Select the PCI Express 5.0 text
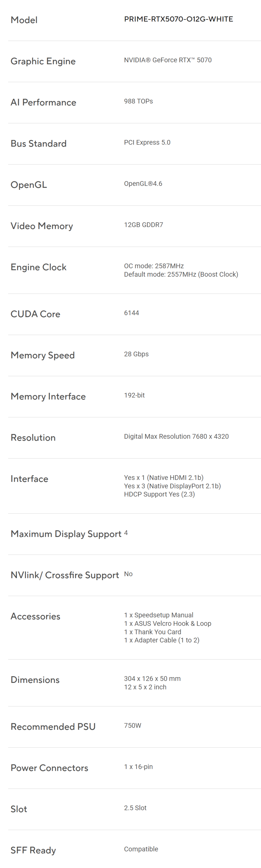 click(147, 143)
